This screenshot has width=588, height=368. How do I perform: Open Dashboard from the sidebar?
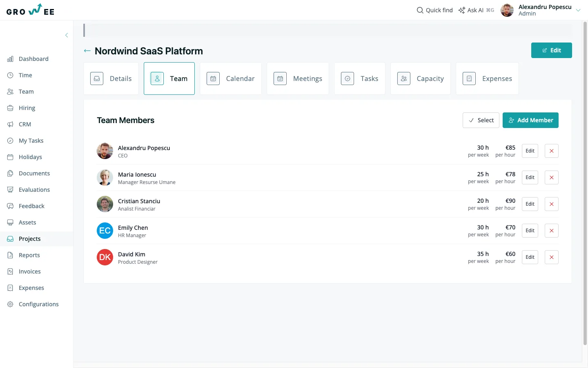click(x=37, y=59)
